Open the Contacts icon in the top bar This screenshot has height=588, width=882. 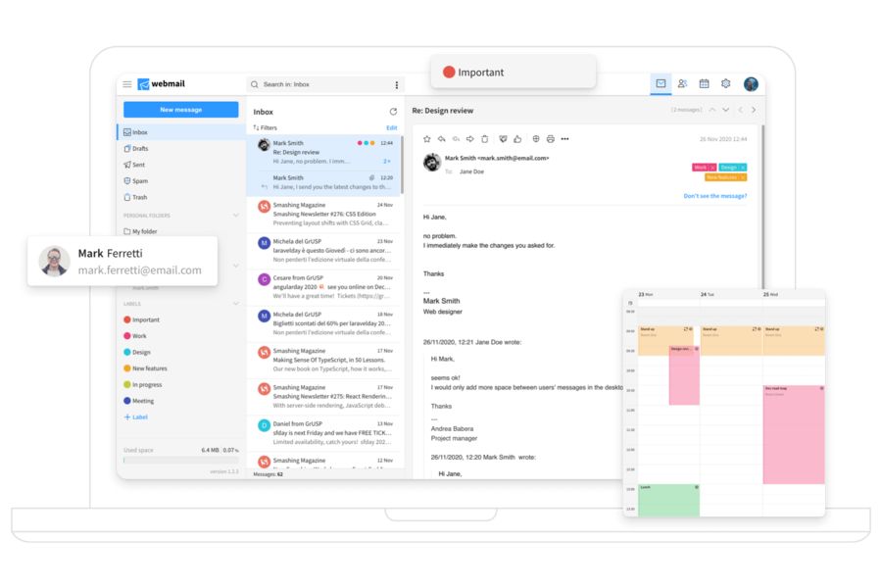tap(682, 83)
